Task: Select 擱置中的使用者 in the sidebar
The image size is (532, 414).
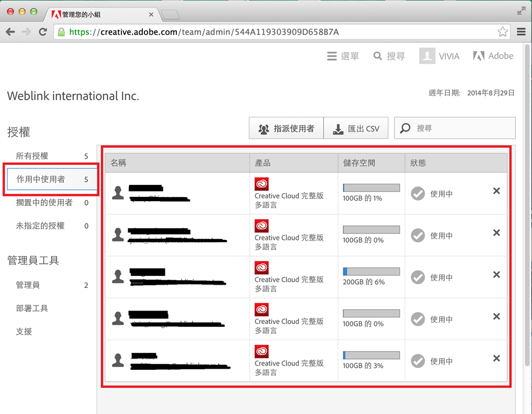Action: (x=52, y=203)
